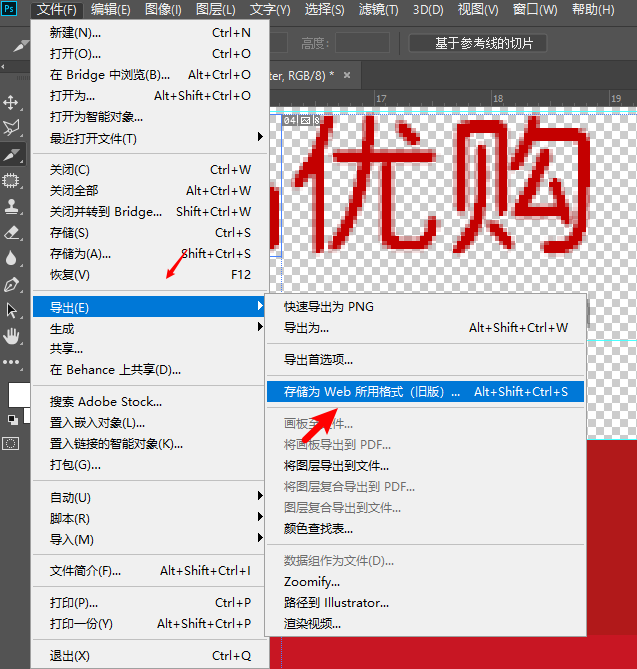Screen dimensions: 637x669
Task: Click slice tool preset icon in options bar
Action: (20, 44)
